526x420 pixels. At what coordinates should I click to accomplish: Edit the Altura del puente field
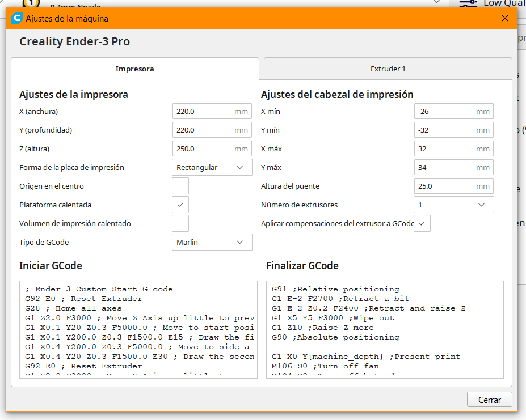click(453, 186)
